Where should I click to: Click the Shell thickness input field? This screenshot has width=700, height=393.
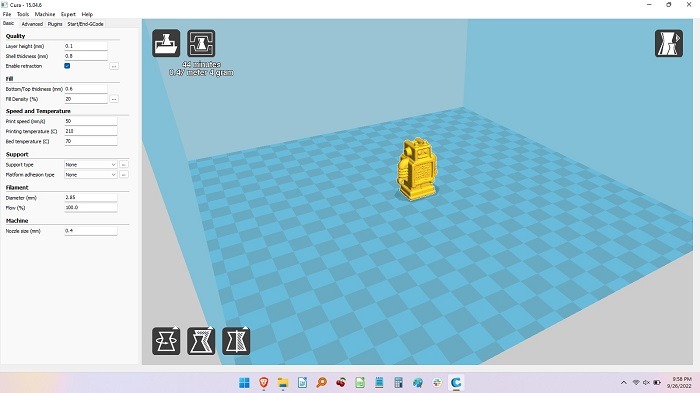click(86, 56)
